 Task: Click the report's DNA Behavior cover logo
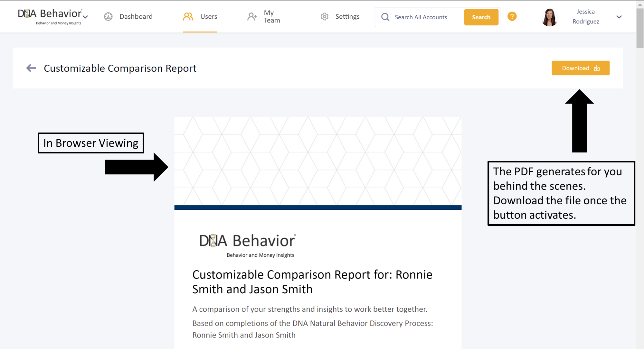(247, 245)
